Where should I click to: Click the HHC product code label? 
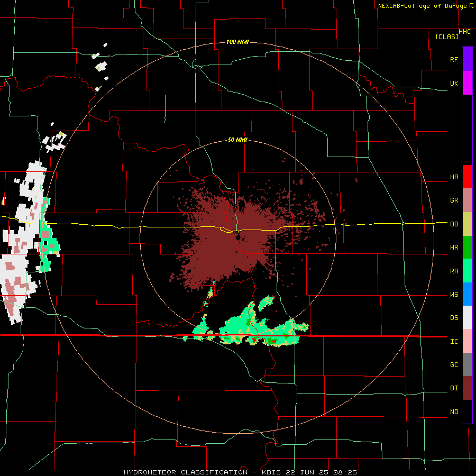(464, 32)
